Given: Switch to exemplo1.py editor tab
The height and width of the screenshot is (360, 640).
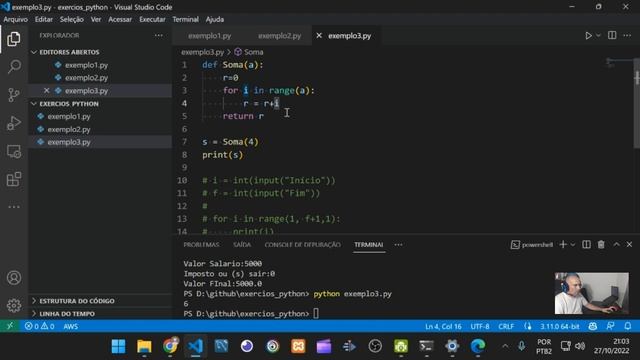Looking at the screenshot, I should coord(209,36).
